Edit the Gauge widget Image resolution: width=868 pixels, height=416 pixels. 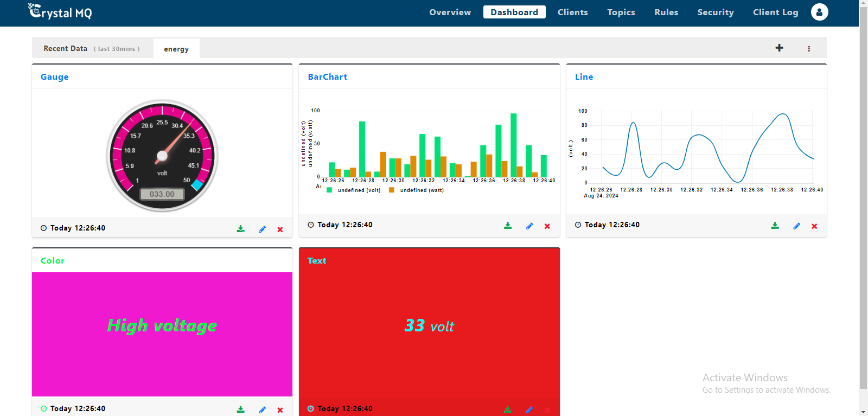(262, 229)
